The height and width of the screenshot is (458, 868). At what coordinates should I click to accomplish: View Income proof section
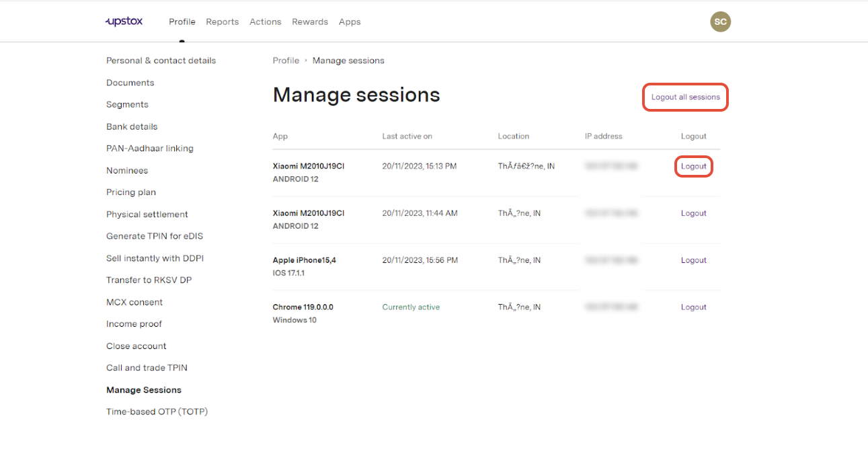point(134,324)
